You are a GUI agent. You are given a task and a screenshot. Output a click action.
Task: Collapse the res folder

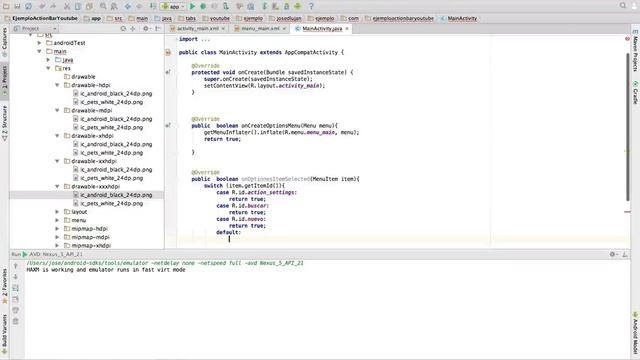coord(49,68)
